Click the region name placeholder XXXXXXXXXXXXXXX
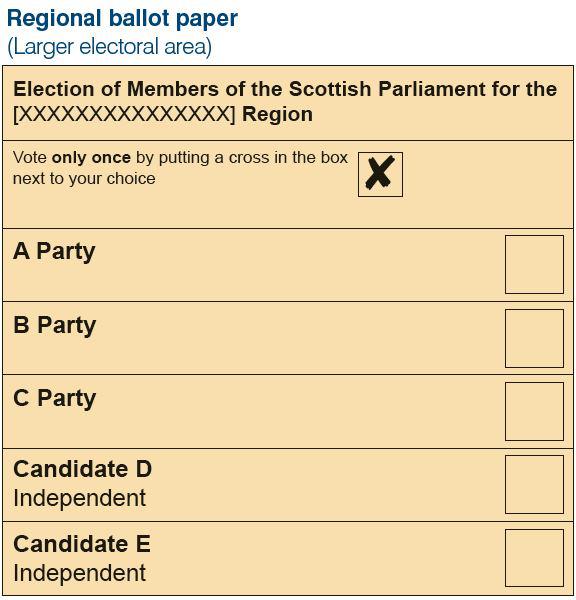Viewport: 576px width, 600px height. (x=124, y=114)
